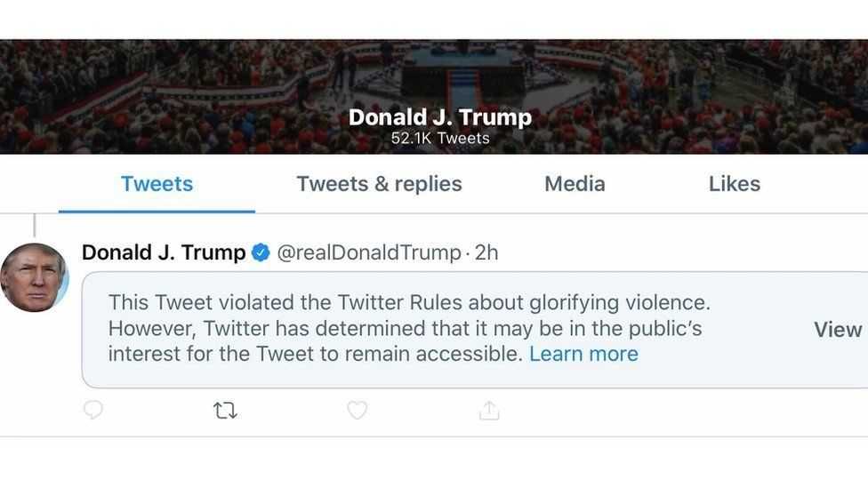868x488 pixels.
Task: Click the tweet author name Donald J. Trump
Action: (164, 252)
